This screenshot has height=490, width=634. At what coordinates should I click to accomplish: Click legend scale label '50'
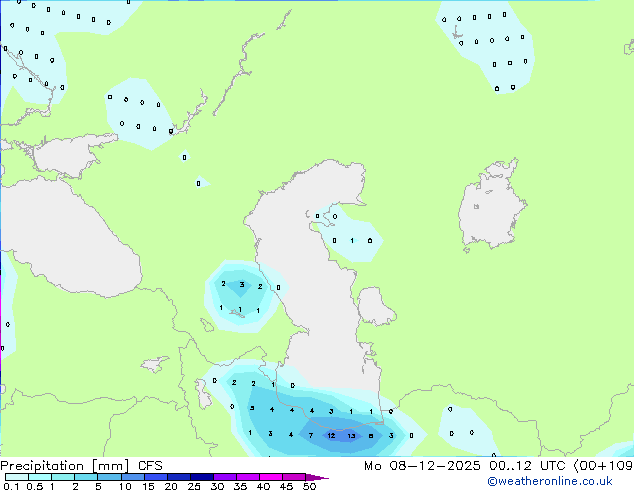pyautogui.click(x=310, y=486)
